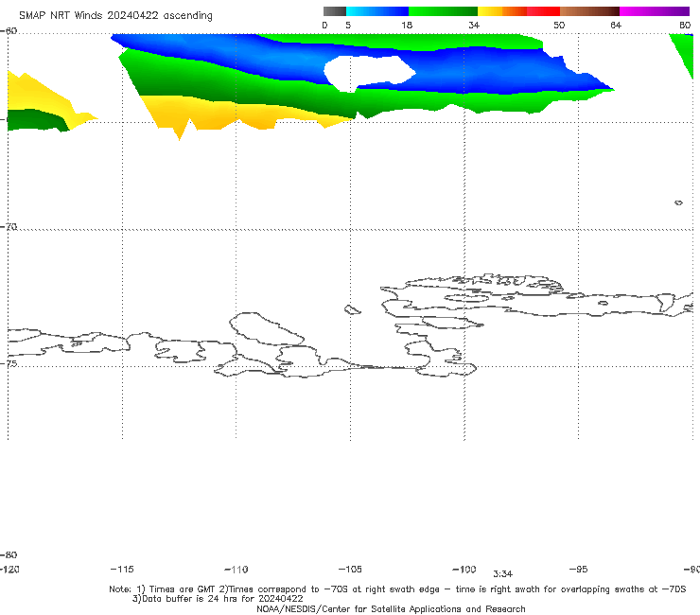Click the latitude label '-70'

pos(9,227)
